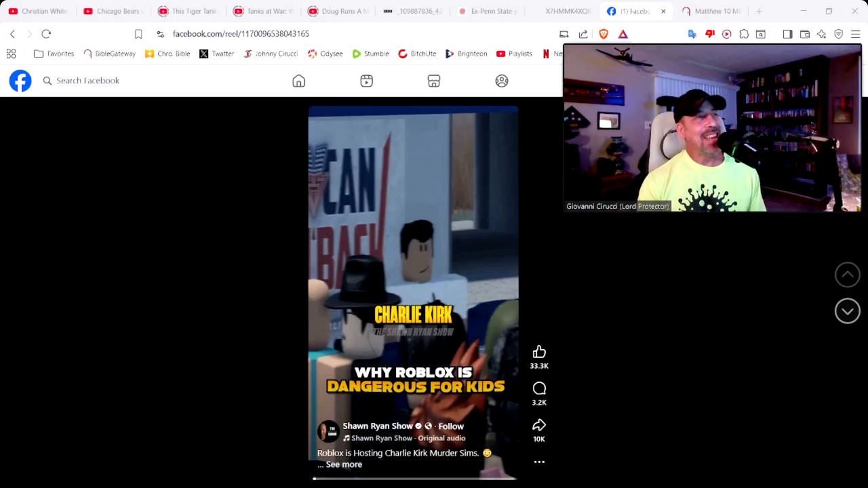Click the Facebook logo icon

pos(20,81)
